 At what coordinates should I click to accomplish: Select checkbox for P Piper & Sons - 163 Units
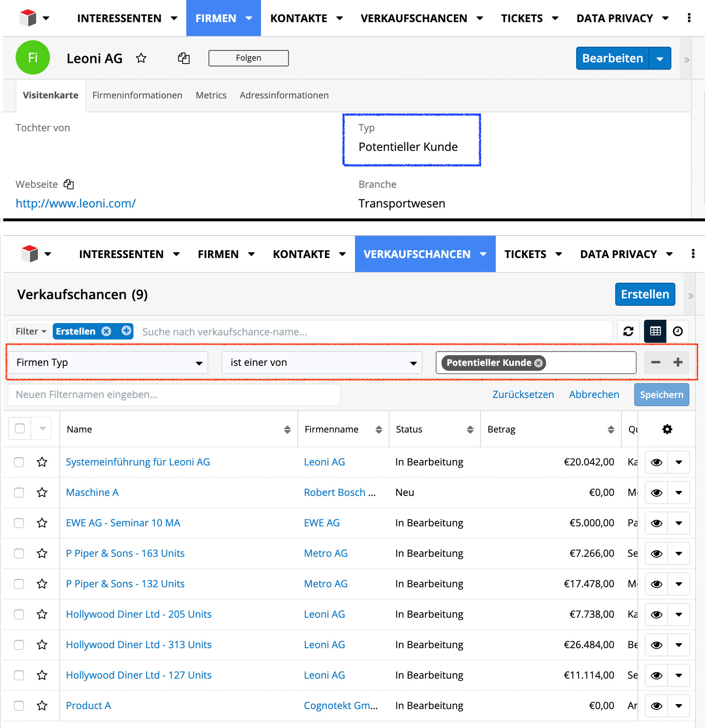(19, 553)
